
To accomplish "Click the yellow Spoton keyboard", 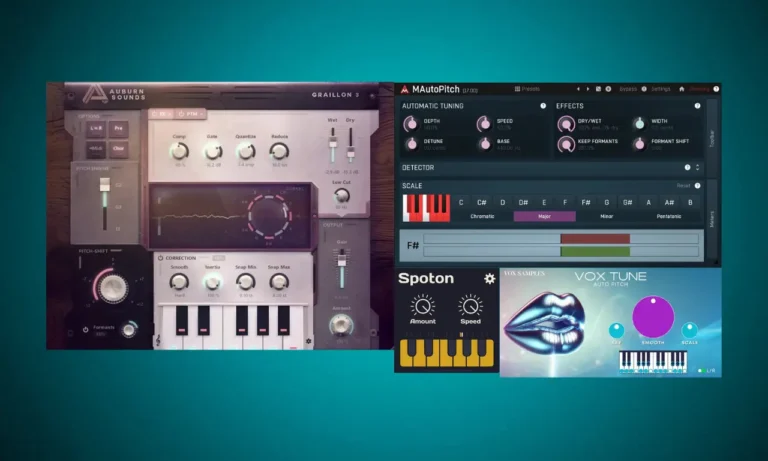I will (x=447, y=352).
